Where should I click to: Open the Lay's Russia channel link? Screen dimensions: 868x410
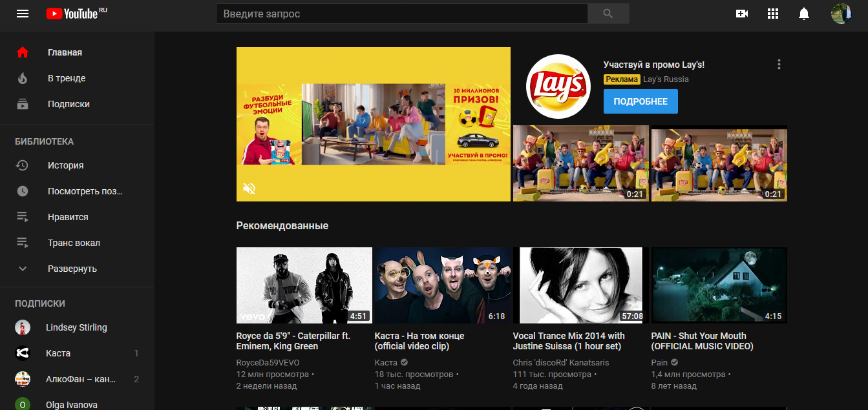tap(666, 79)
